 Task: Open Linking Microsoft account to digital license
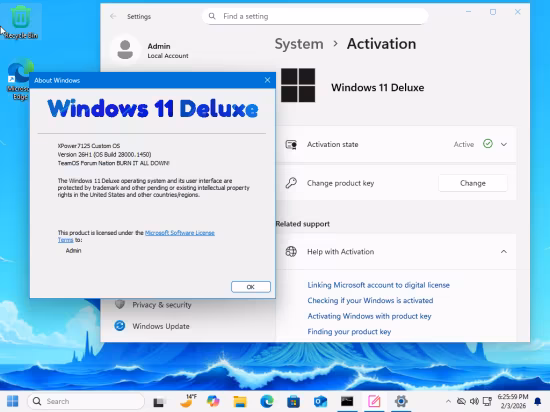click(378, 285)
